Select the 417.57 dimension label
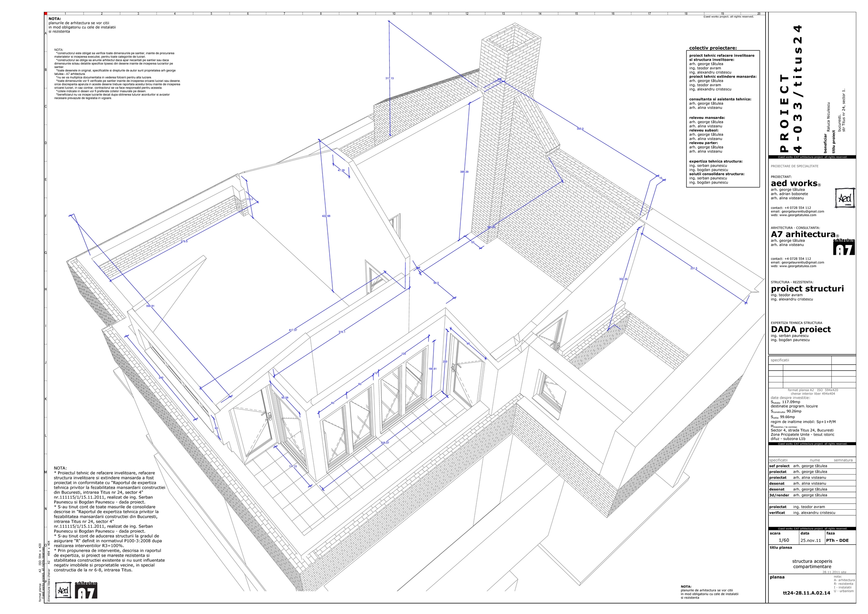This screenshot has height=614, width=868. click(x=293, y=330)
